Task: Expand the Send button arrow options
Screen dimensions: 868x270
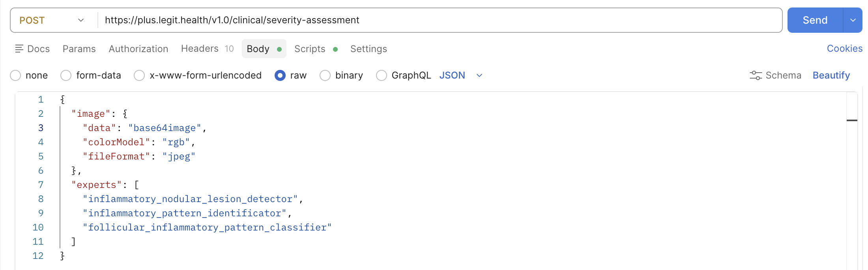Action: 853,20
